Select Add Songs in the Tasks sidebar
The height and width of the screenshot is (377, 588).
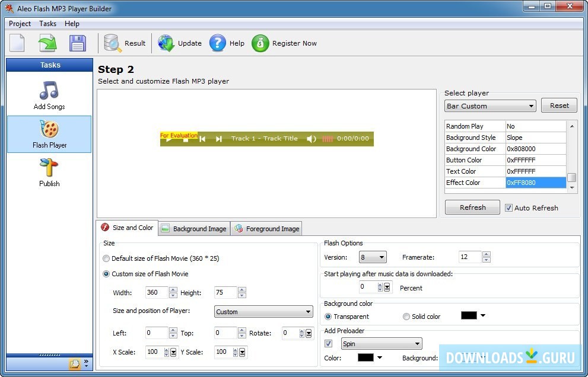coord(49,94)
